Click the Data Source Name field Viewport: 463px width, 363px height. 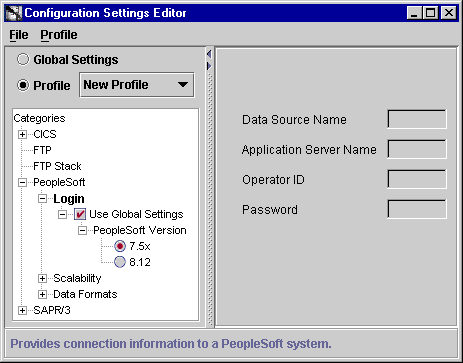coord(417,119)
